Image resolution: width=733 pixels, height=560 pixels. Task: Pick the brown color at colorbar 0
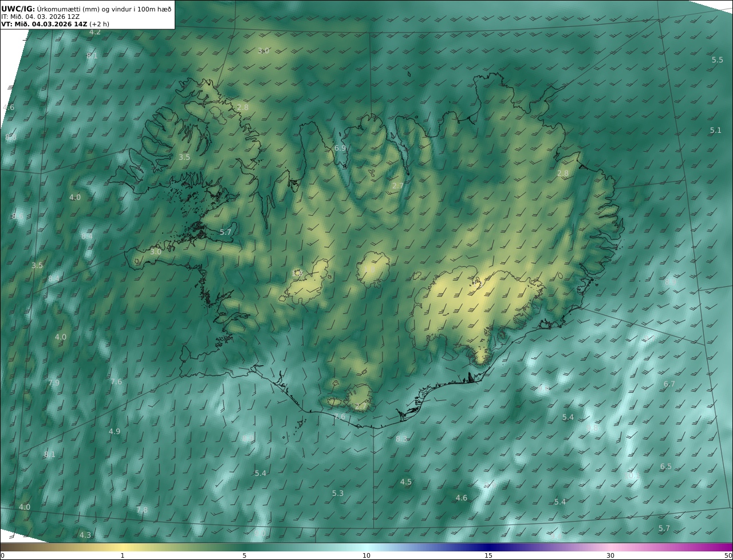3,547
